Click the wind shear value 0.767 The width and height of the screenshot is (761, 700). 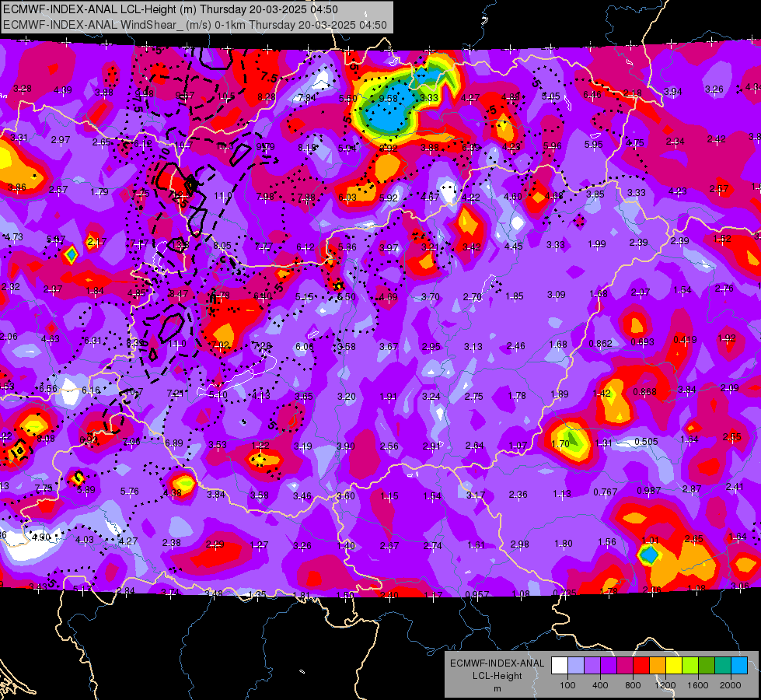click(x=606, y=492)
